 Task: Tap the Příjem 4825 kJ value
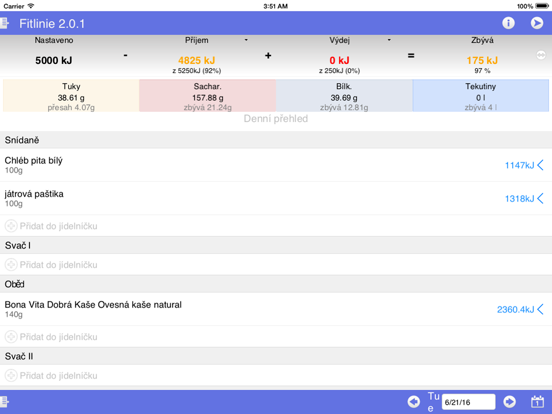(196, 61)
